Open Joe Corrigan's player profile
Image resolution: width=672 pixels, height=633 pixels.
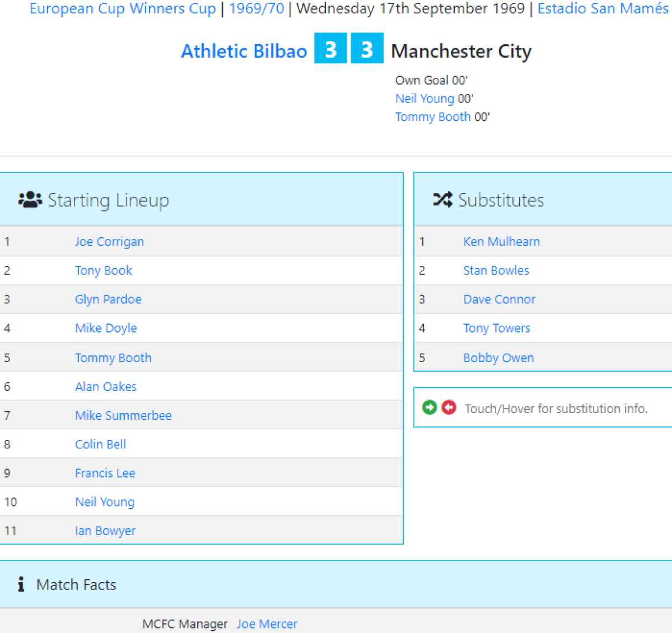pos(109,242)
